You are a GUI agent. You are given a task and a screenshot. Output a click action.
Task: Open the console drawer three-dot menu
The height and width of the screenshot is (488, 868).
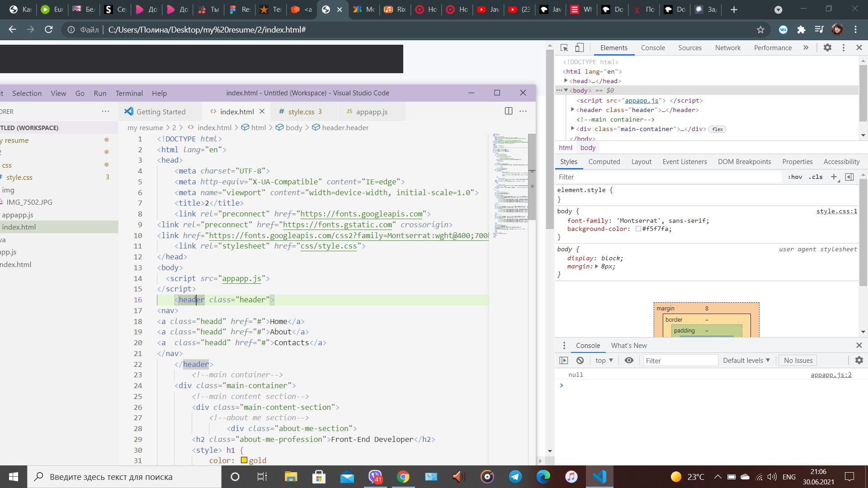[x=564, y=346]
